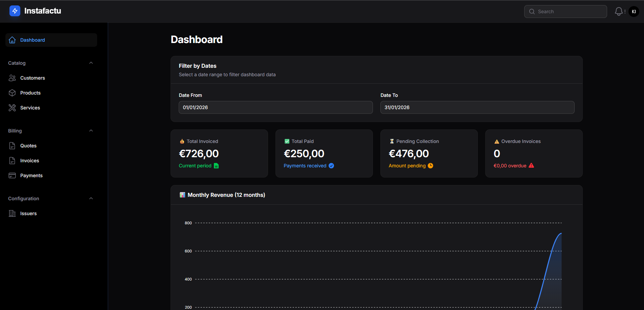Open Products via the box icon
The height and width of the screenshot is (310, 644).
coord(12,93)
